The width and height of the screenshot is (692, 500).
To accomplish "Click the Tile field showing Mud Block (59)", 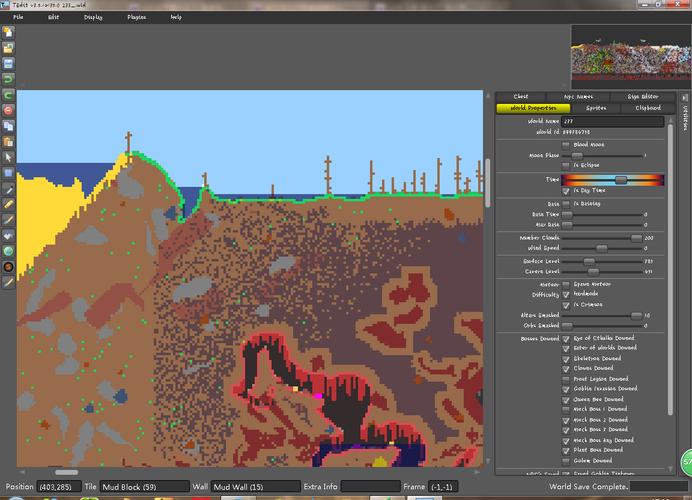I will tap(144, 486).
